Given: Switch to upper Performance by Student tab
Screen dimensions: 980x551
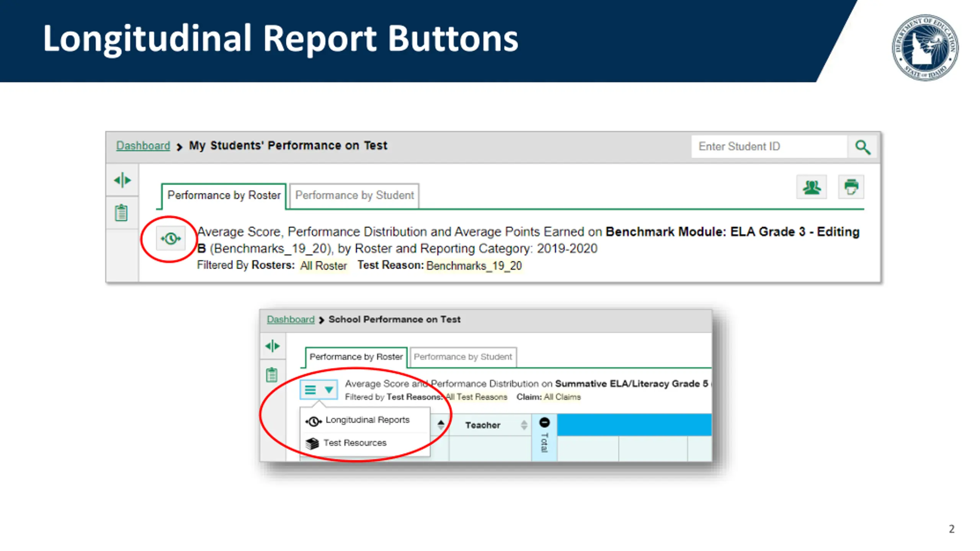Looking at the screenshot, I should pyautogui.click(x=354, y=196).
